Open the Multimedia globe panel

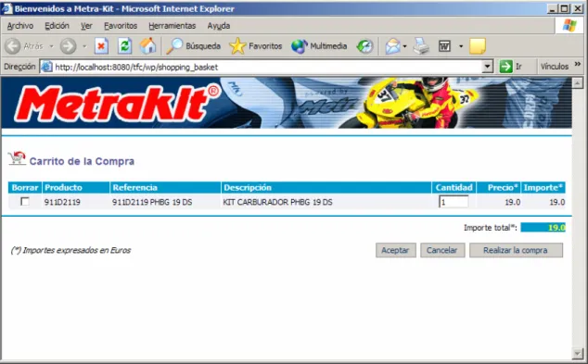(x=319, y=46)
